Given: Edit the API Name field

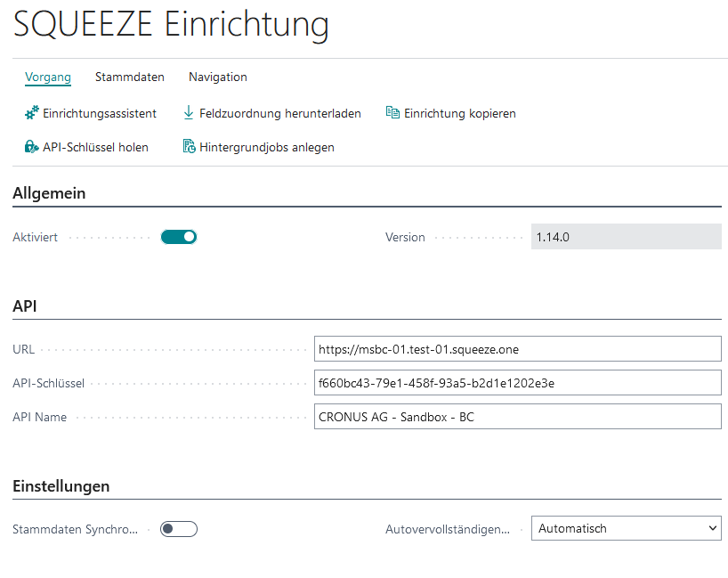Looking at the screenshot, I should 517,417.
